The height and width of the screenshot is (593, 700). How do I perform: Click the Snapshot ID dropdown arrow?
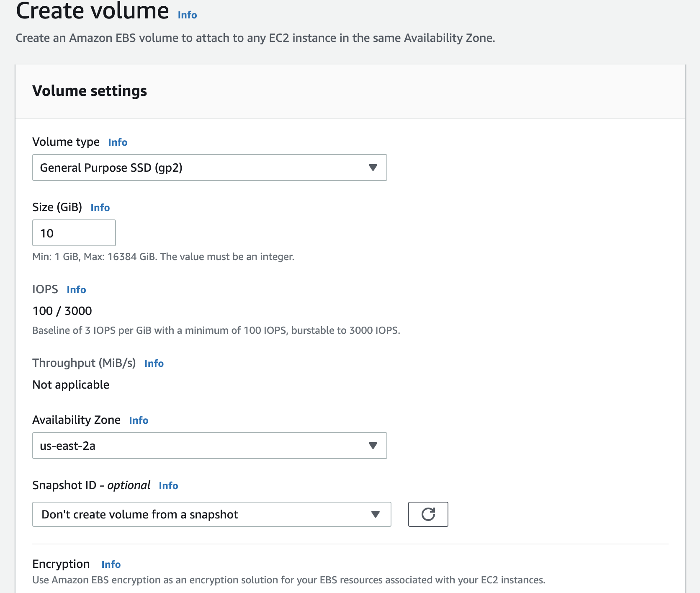click(376, 514)
